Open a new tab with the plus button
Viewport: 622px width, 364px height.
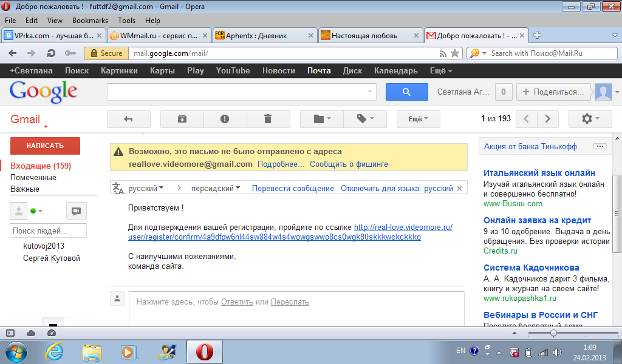point(537,35)
